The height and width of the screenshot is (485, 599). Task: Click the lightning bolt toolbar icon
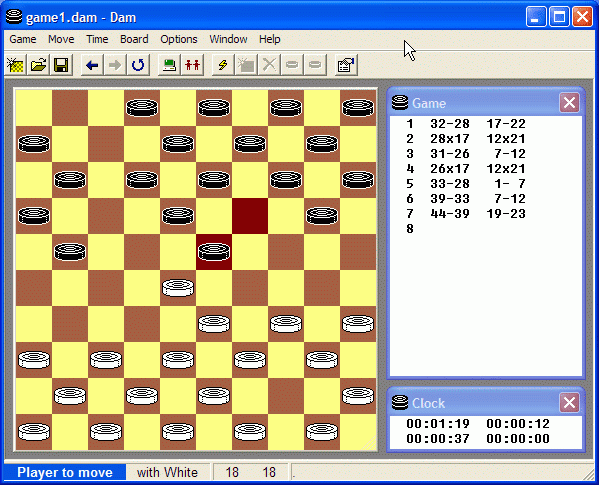point(223,65)
